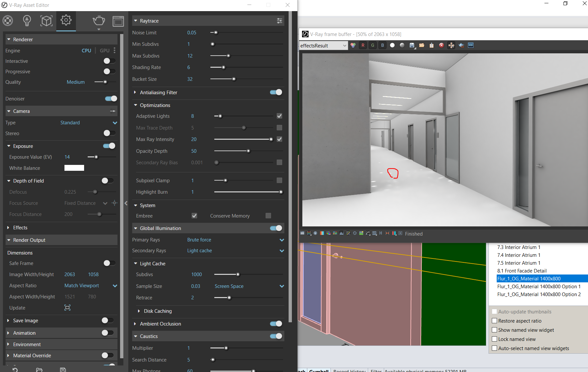This screenshot has height=372, width=588.
Task: Open Secondary Rays dropdown
Action: tap(236, 251)
